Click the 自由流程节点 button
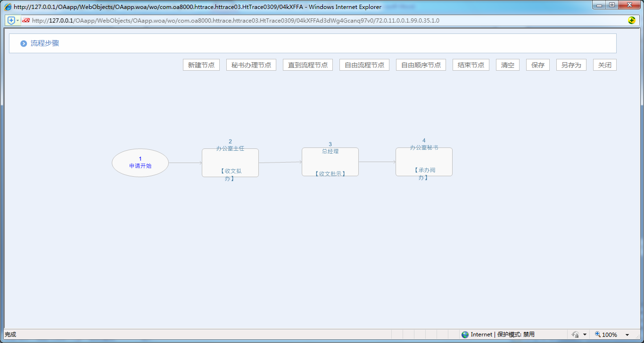 point(364,65)
